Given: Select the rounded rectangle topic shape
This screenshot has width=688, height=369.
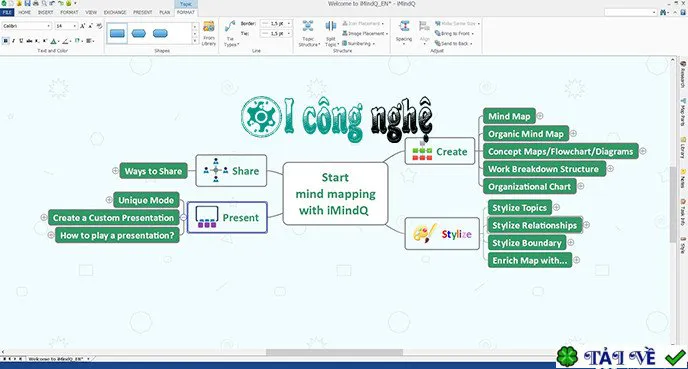Looking at the screenshot, I should pyautogui.click(x=160, y=33).
